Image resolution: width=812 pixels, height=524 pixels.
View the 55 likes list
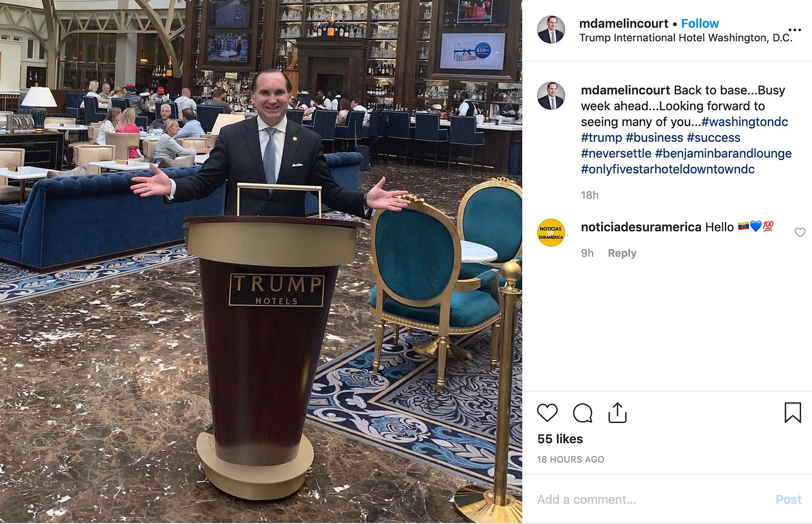click(560, 439)
